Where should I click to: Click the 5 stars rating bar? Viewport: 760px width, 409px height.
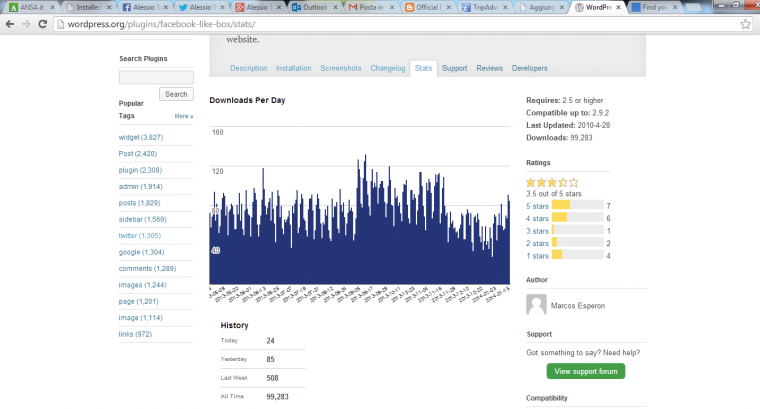pyautogui.click(x=578, y=205)
